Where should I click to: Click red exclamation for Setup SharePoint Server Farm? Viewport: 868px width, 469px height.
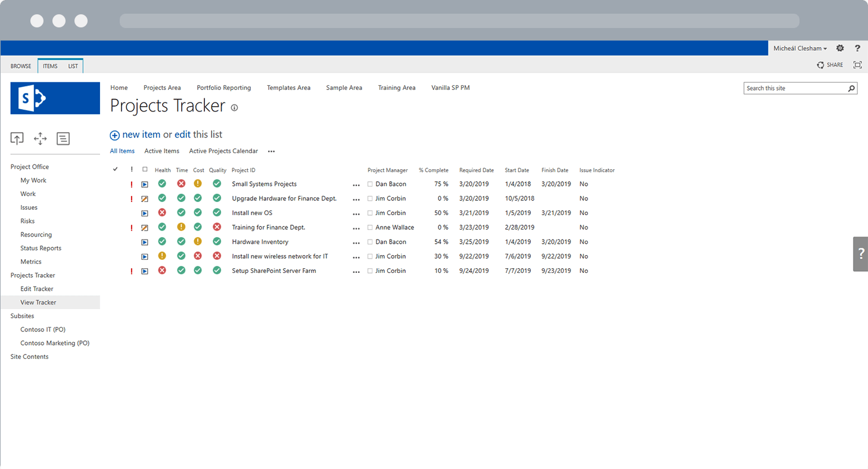[132, 271]
